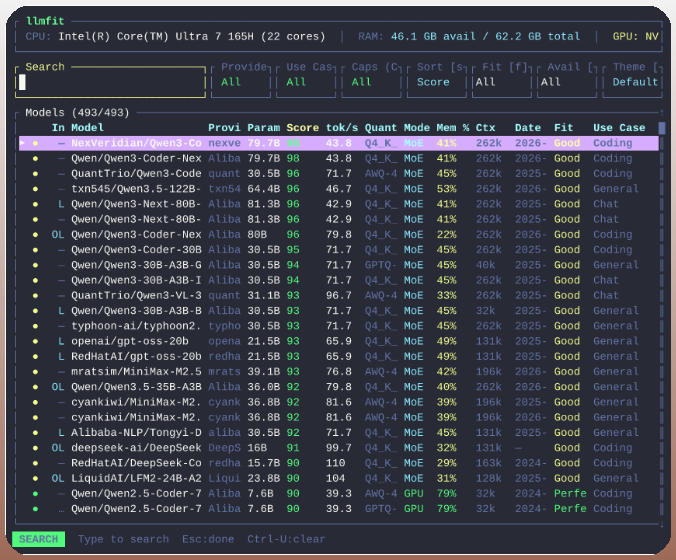
Task: Select the RedHatAI/gpt-oss-20b row
Action: click(x=339, y=357)
